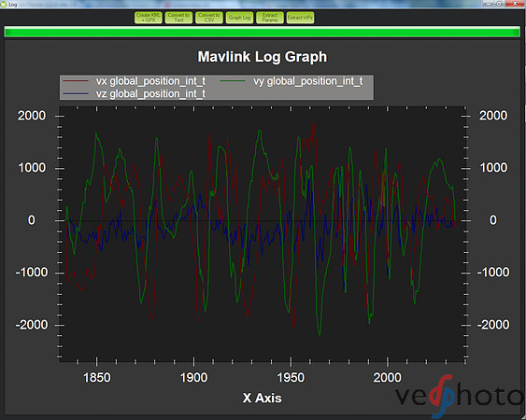Click the green vy legend line swatch
Screen dimensions: 526x420
coord(233,81)
